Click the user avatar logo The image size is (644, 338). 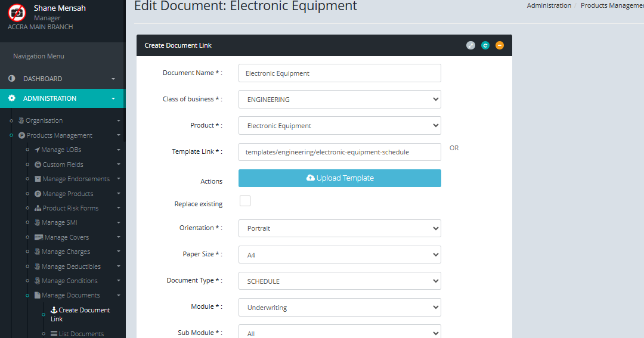[x=17, y=13]
